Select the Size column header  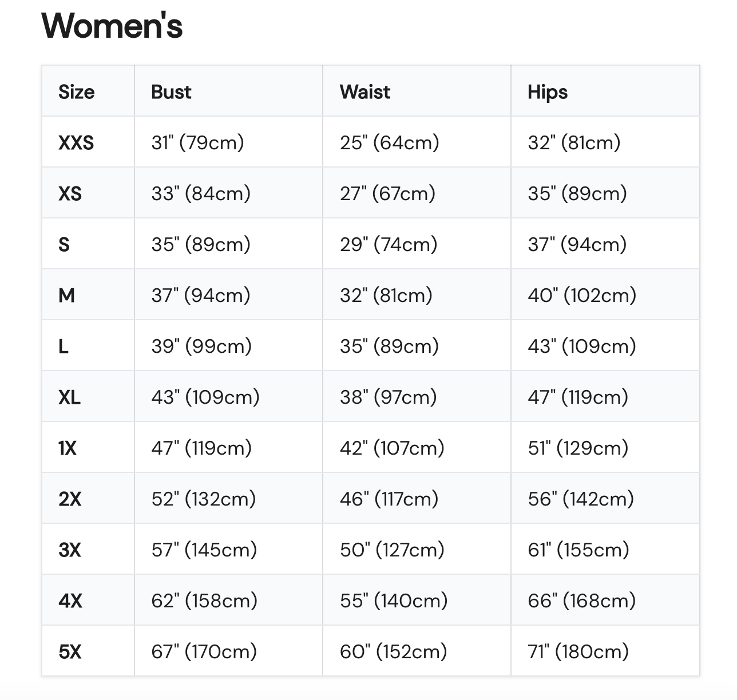[x=77, y=92]
